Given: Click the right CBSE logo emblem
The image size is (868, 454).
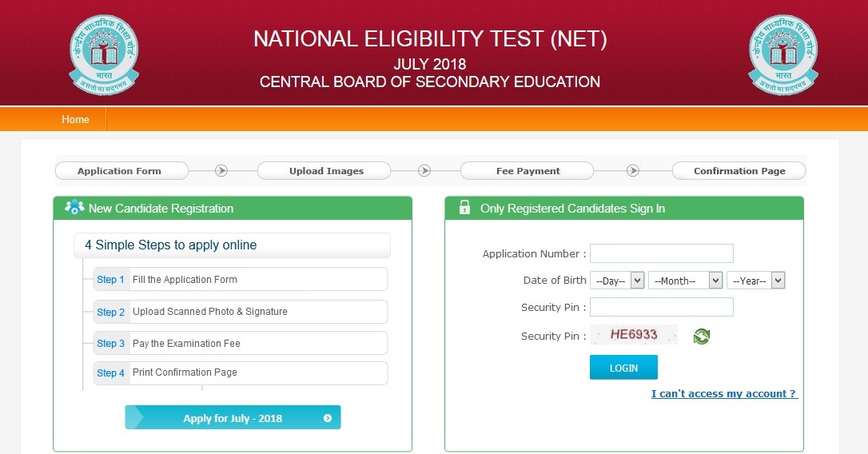Looking at the screenshot, I should [783, 54].
